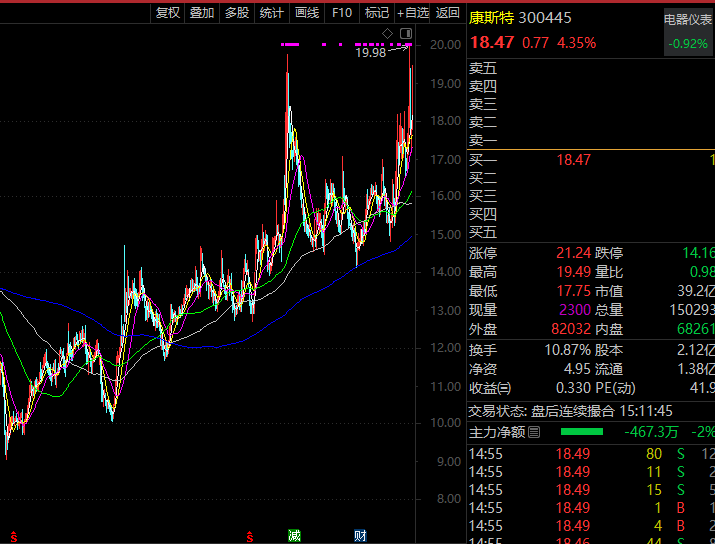The width and height of the screenshot is (715, 544).
Task: Open the 复权 price adjustment menu
Action: (x=167, y=13)
